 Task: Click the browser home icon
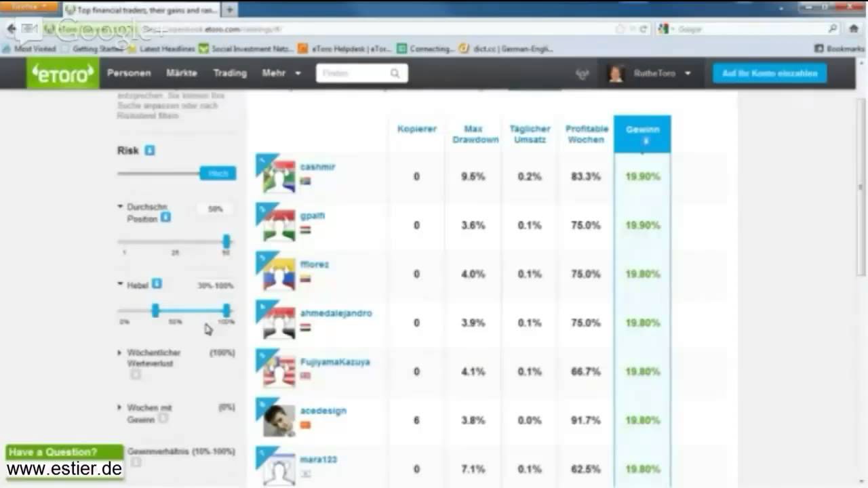pyautogui.click(x=854, y=29)
